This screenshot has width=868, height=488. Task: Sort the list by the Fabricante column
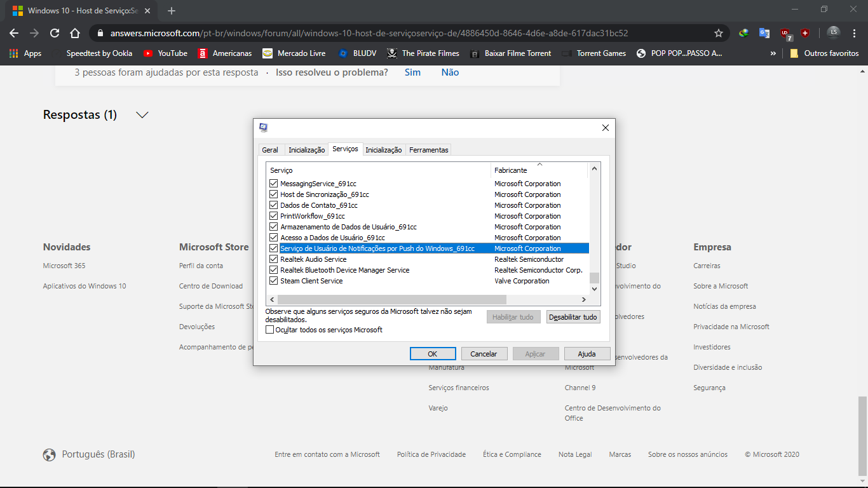pos(539,170)
